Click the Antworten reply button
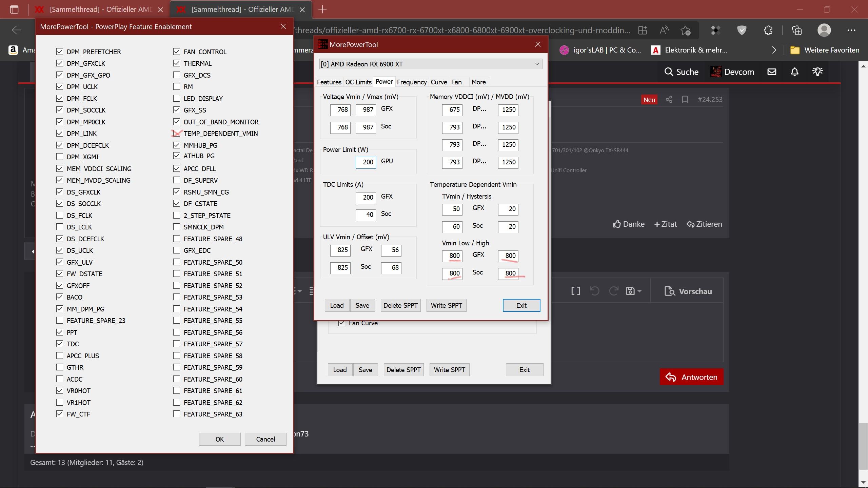The height and width of the screenshot is (488, 868). (691, 377)
